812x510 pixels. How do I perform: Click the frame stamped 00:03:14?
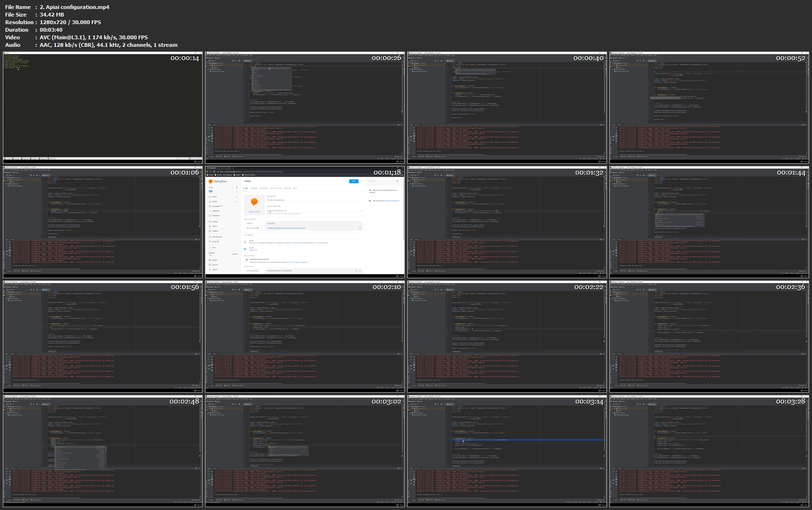tap(507, 451)
